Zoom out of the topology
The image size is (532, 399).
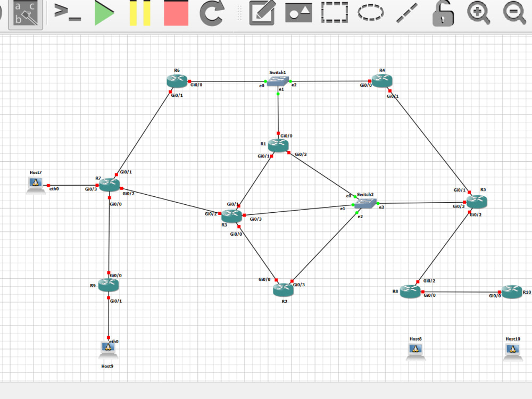pyautogui.click(x=514, y=14)
